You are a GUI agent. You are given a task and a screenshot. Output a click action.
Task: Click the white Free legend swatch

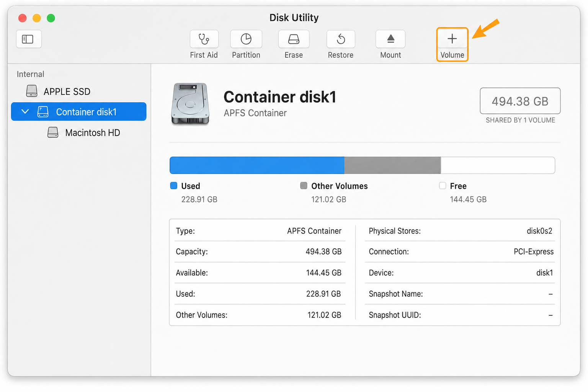pos(443,186)
